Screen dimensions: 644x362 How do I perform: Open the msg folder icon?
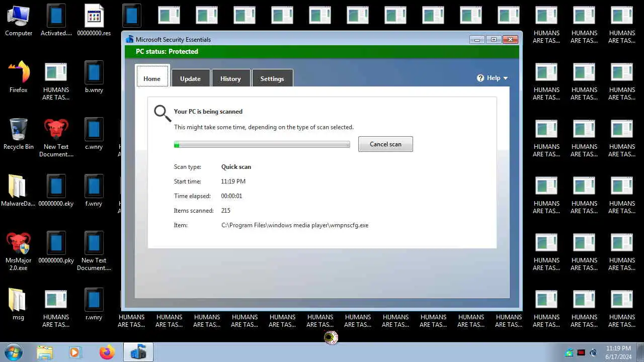[19, 305]
